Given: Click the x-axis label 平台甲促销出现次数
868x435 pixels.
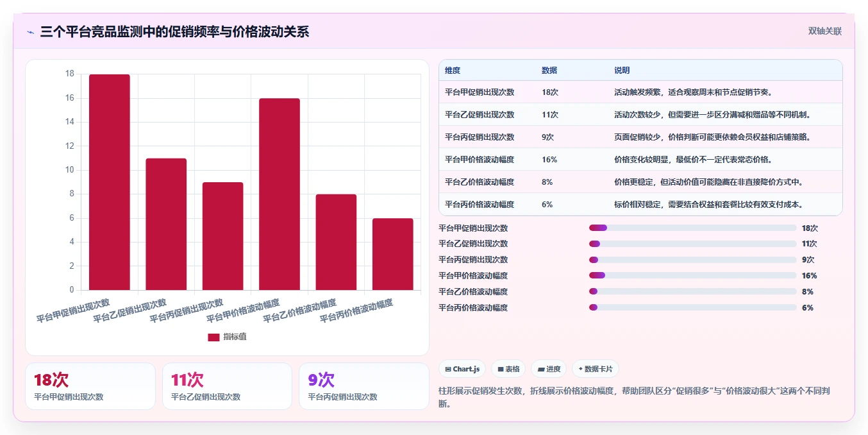Looking at the screenshot, I should click(73, 310).
